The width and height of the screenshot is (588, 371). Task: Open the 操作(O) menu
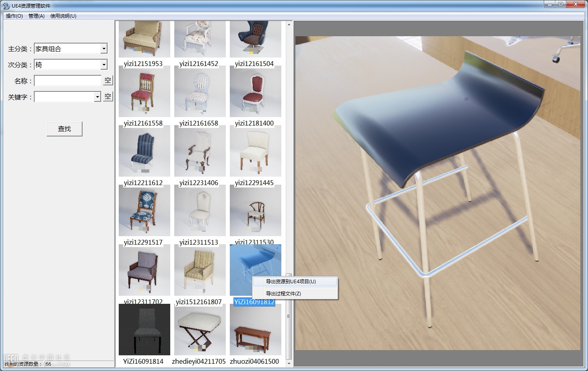(14, 16)
